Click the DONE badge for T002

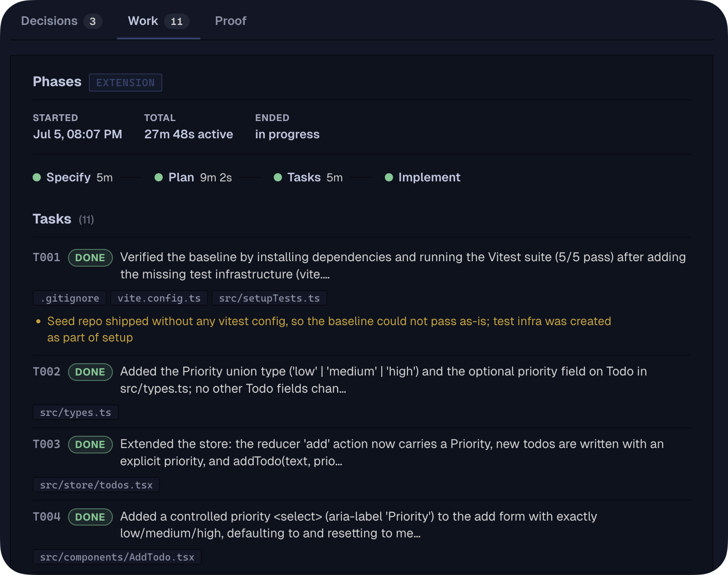(90, 372)
